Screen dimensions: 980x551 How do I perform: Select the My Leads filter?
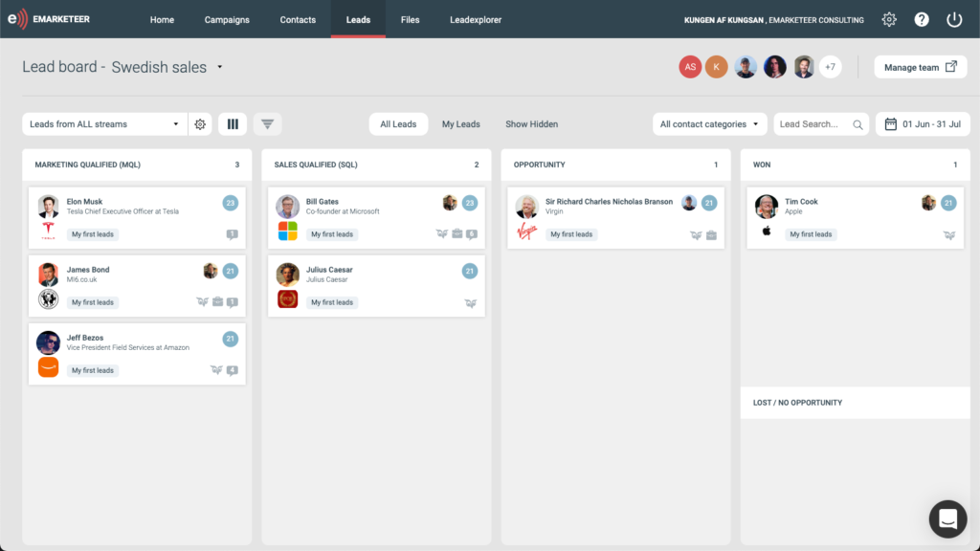click(x=460, y=124)
